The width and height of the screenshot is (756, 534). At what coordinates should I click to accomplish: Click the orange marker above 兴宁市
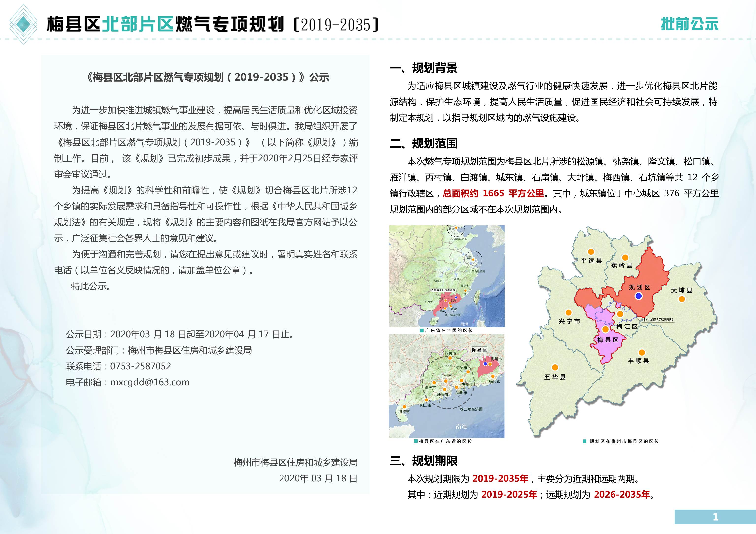pos(569,312)
